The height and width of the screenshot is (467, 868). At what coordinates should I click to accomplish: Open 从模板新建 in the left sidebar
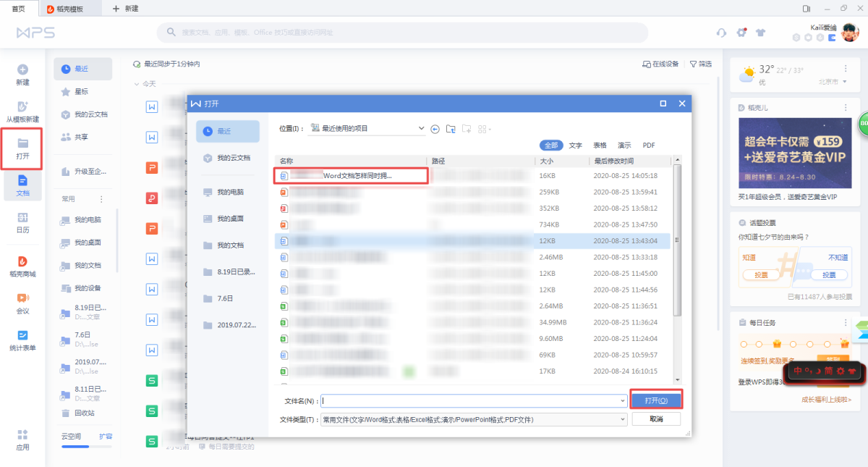point(22,111)
